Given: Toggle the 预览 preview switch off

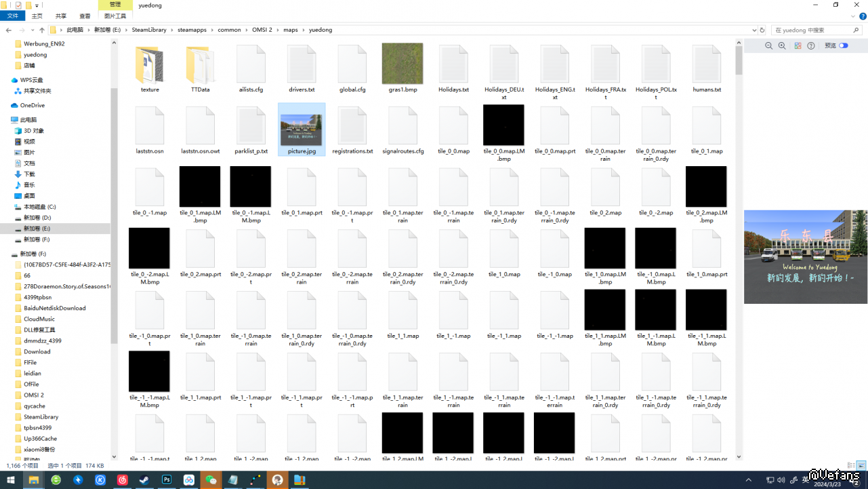Looking at the screenshot, I should pos(844,45).
